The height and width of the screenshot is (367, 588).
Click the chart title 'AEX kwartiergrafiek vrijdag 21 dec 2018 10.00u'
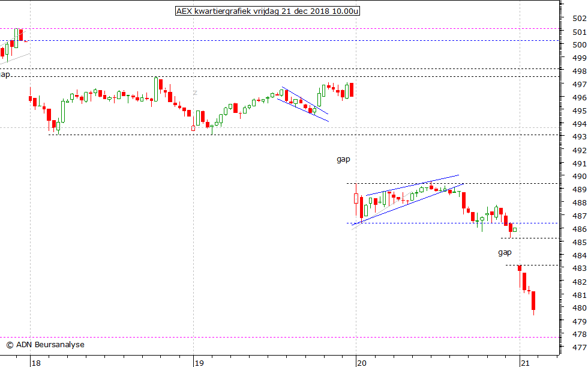coord(268,11)
